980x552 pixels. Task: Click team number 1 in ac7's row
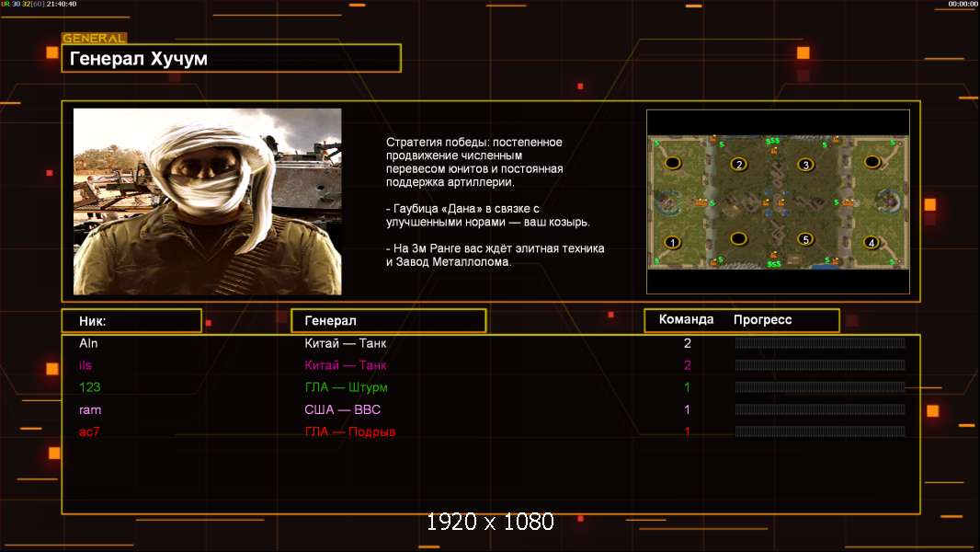[x=687, y=431]
